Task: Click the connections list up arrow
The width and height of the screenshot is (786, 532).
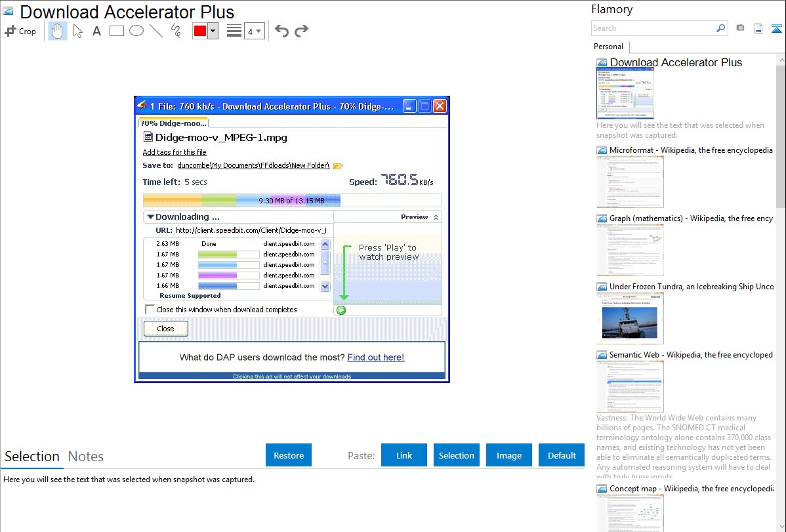Action: (325, 244)
